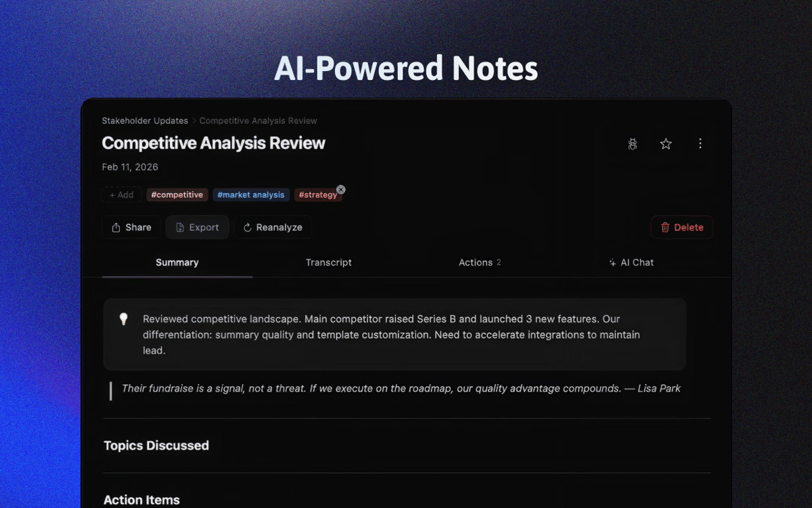Screen dimensions: 812x508
Task: Open the three-dot more options menu
Action: pos(700,144)
